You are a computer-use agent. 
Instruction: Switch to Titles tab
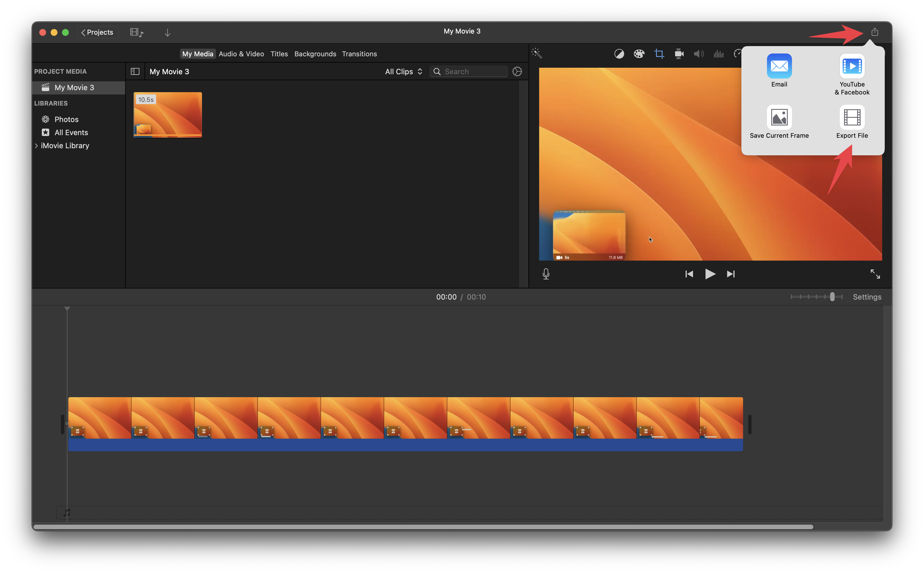(279, 54)
